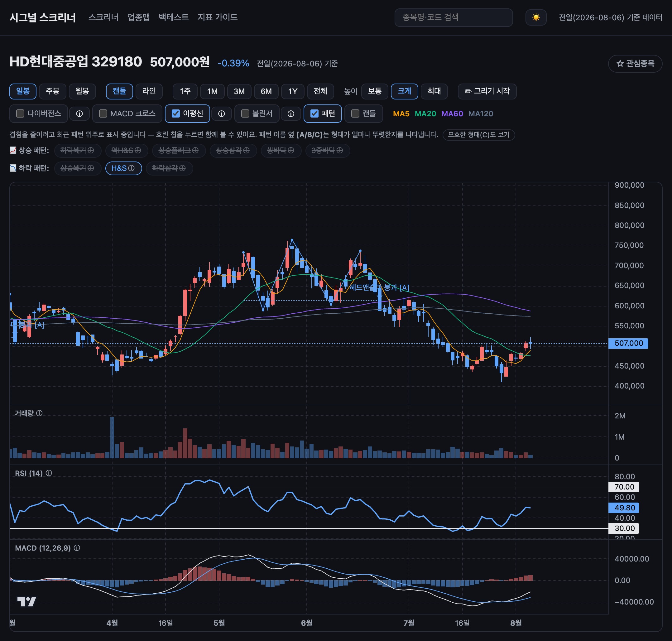Select the 일봉 daily interval
The height and width of the screenshot is (641, 672).
23,91
